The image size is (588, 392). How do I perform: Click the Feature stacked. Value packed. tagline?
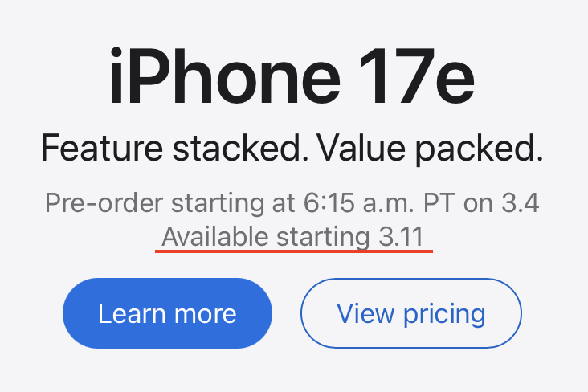point(292,148)
